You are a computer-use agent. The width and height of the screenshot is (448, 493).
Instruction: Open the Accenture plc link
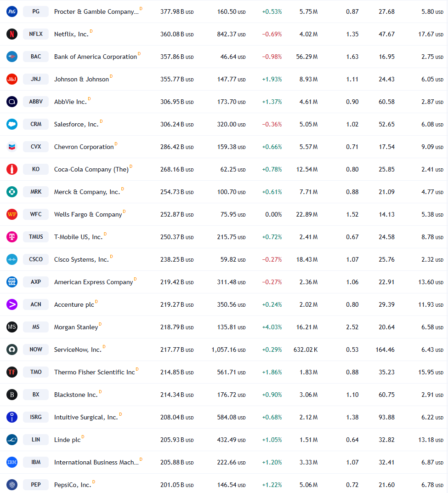click(74, 304)
